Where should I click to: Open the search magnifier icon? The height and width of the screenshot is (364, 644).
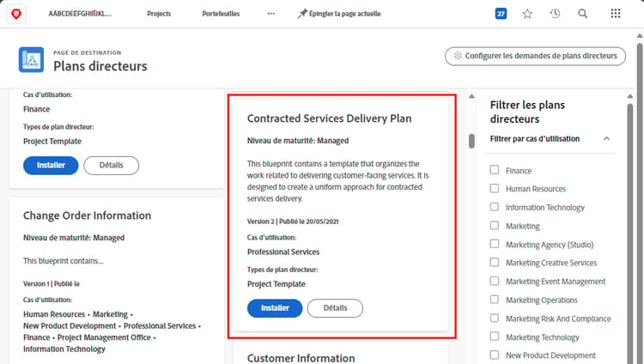point(582,14)
